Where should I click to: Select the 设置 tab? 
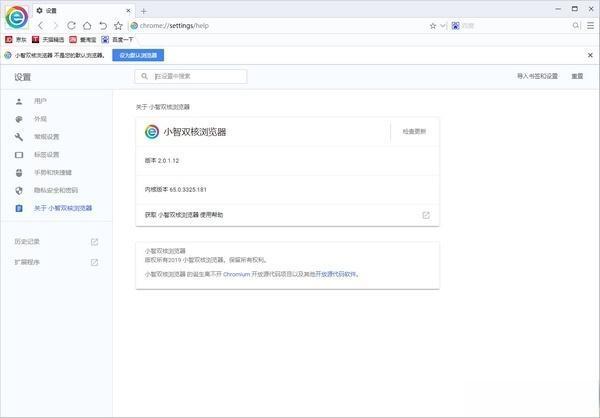83,11
